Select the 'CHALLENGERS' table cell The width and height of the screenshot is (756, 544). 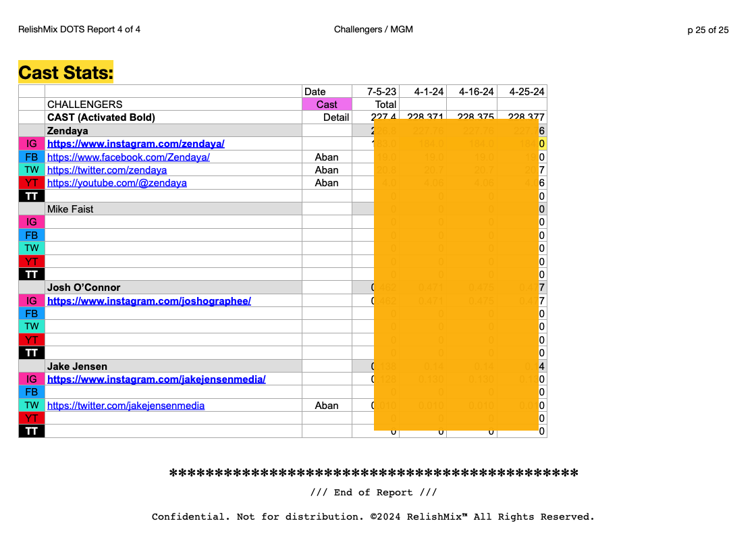tap(173, 105)
